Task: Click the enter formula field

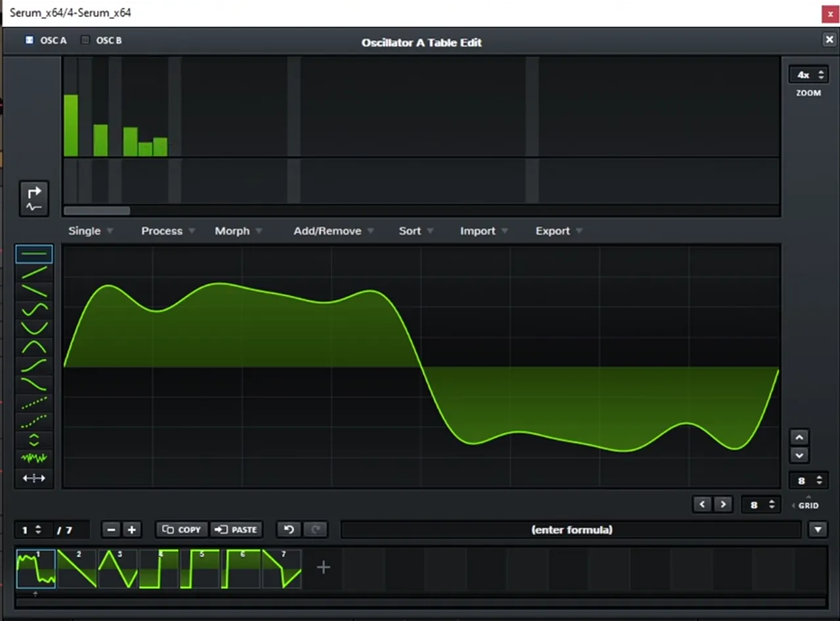Action: click(571, 530)
